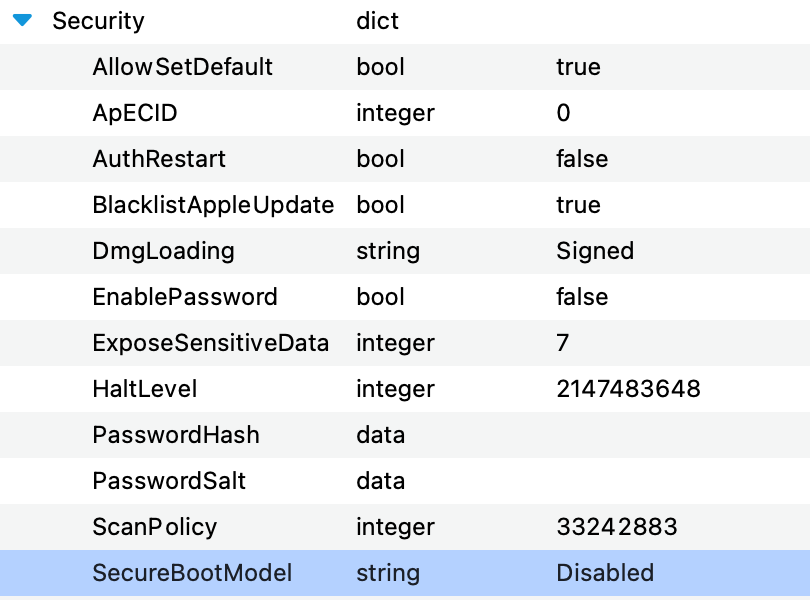Edit the ExposeSensitiveData value 7
This screenshot has height=600, width=810.
point(563,343)
